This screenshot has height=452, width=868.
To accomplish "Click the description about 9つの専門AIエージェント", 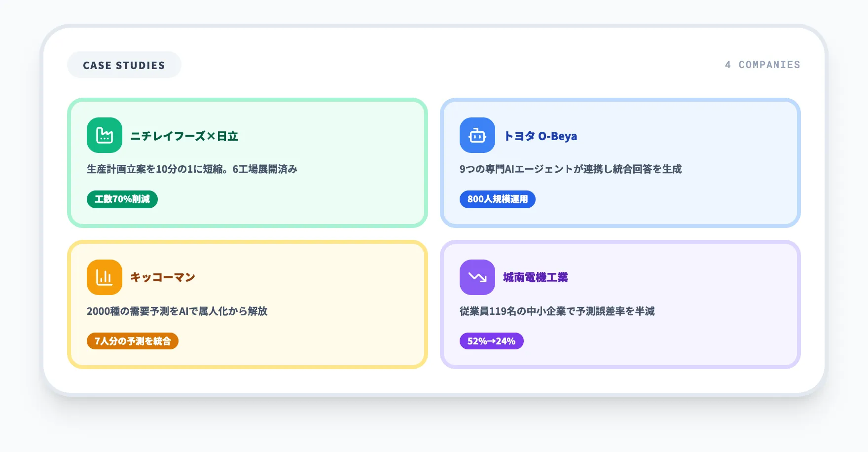I will click(571, 169).
